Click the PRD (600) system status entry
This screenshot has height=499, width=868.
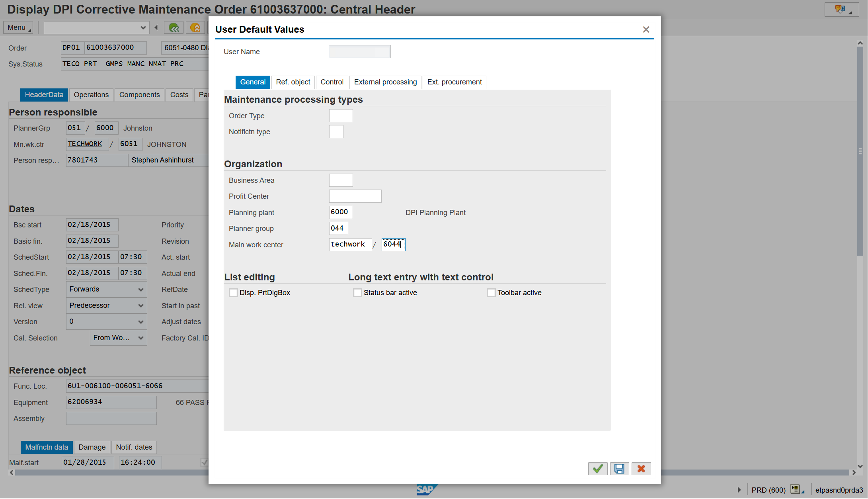click(768, 490)
